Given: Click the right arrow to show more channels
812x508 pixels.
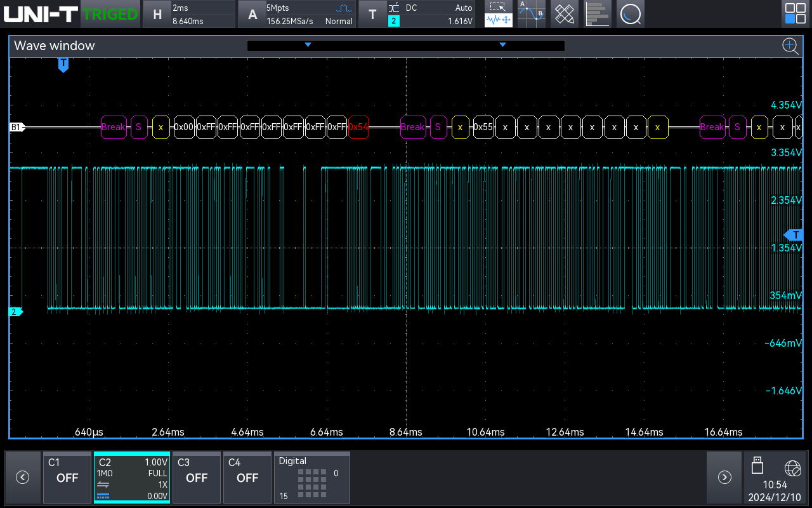Looking at the screenshot, I should 724,477.
